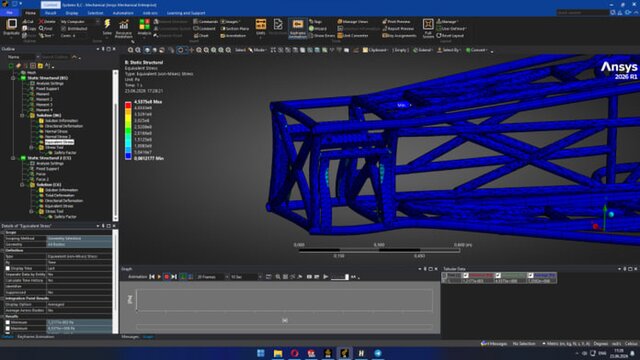Image resolution: width=640 pixels, height=360 pixels.
Task: Select Equivalent Stress under Solution (C6)
Action: pyautogui.click(x=59, y=206)
